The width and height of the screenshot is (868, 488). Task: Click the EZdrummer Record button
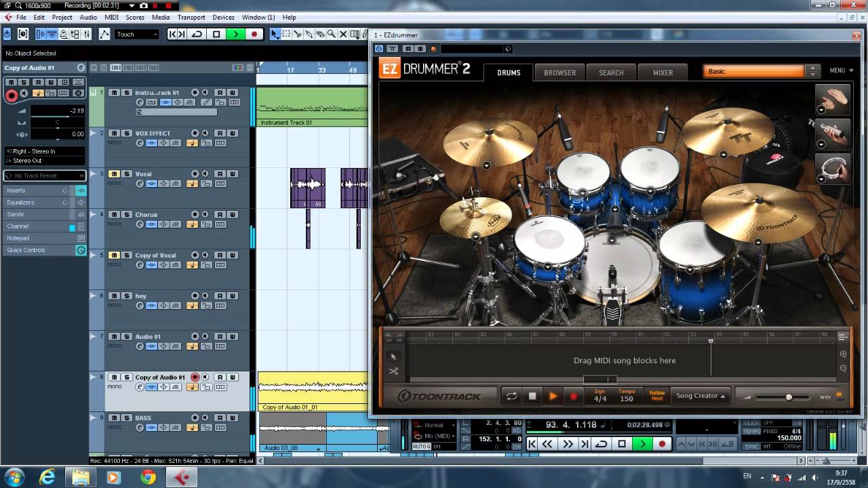click(x=574, y=396)
